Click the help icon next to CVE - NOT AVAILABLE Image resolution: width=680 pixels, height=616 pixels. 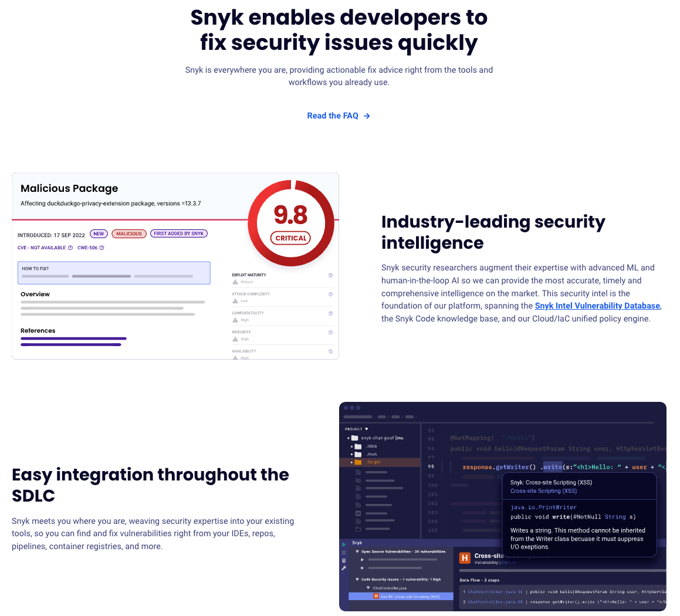coord(70,248)
